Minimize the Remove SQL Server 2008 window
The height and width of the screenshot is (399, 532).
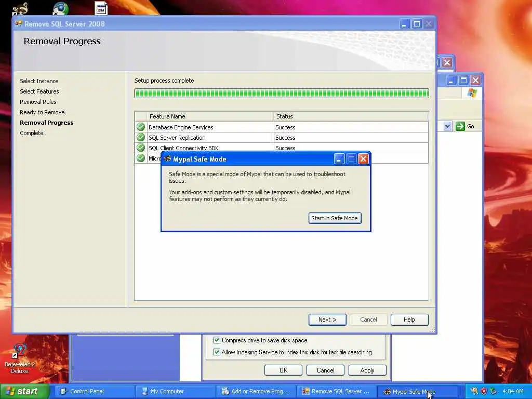(404, 24)
